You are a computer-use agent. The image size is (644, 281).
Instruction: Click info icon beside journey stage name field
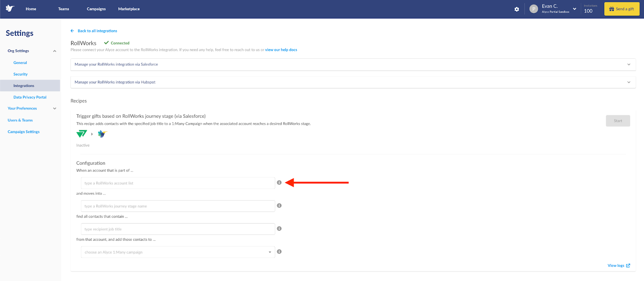pos(279,205)
